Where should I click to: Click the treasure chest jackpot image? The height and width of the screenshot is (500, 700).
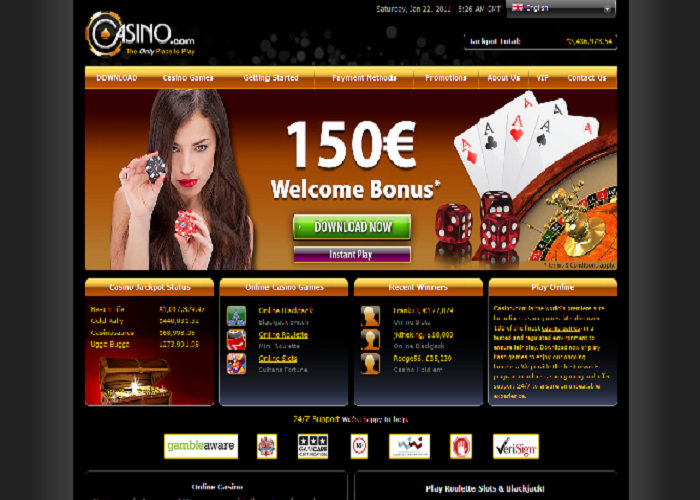pyautogui.click(x=135, y=381)
